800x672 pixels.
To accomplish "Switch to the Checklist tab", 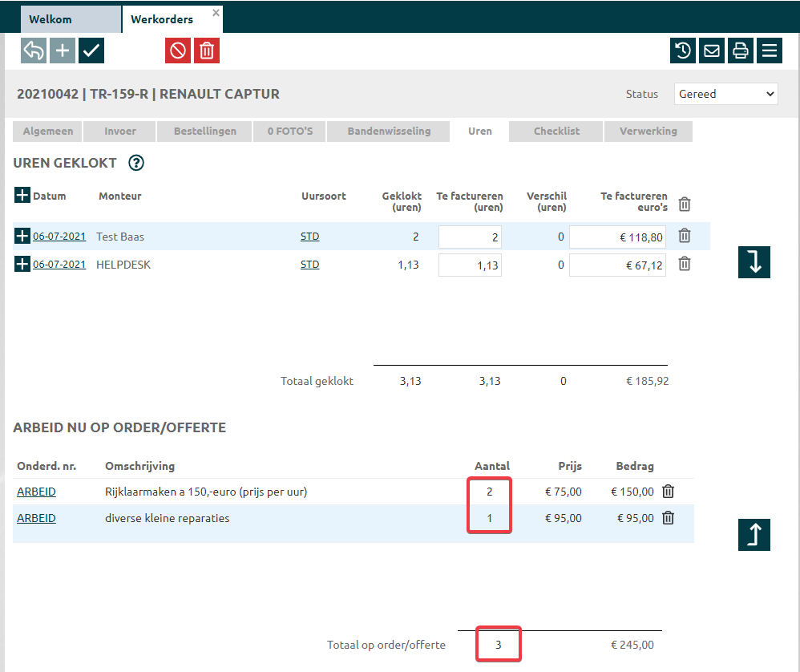I will click(556, 132).
